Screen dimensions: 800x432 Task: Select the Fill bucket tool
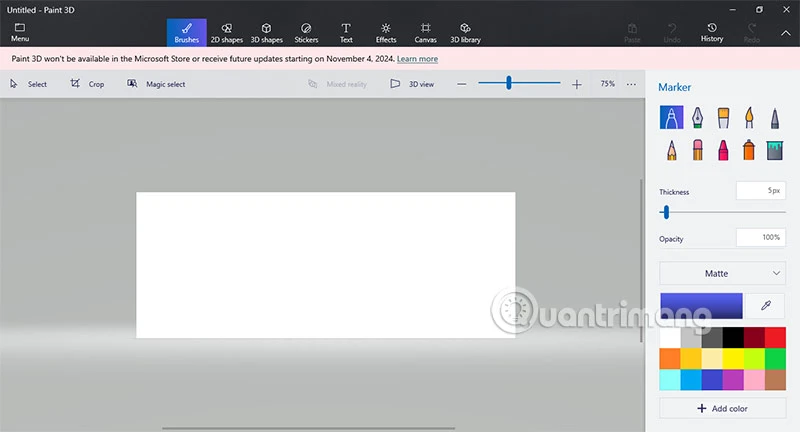click(775, 150)
